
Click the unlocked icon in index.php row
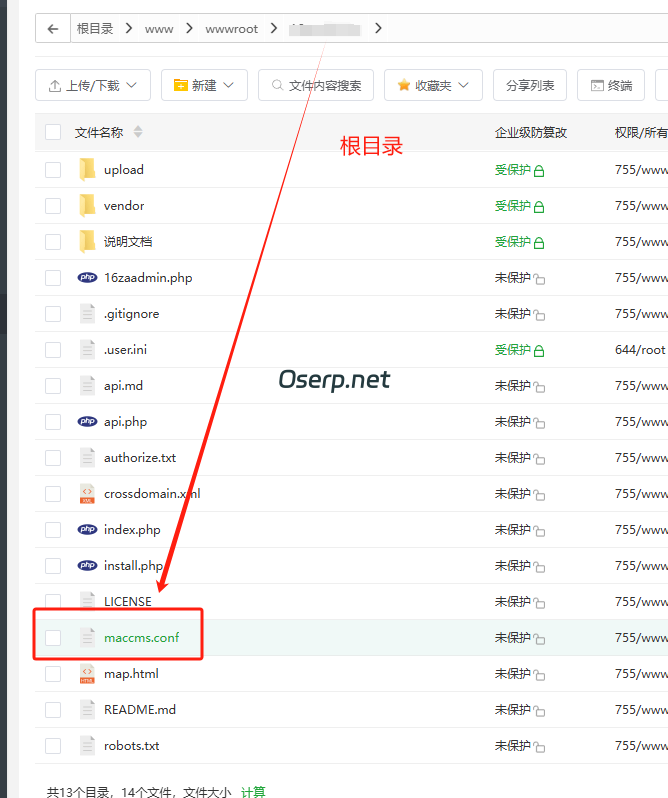[x=539, y=531]
